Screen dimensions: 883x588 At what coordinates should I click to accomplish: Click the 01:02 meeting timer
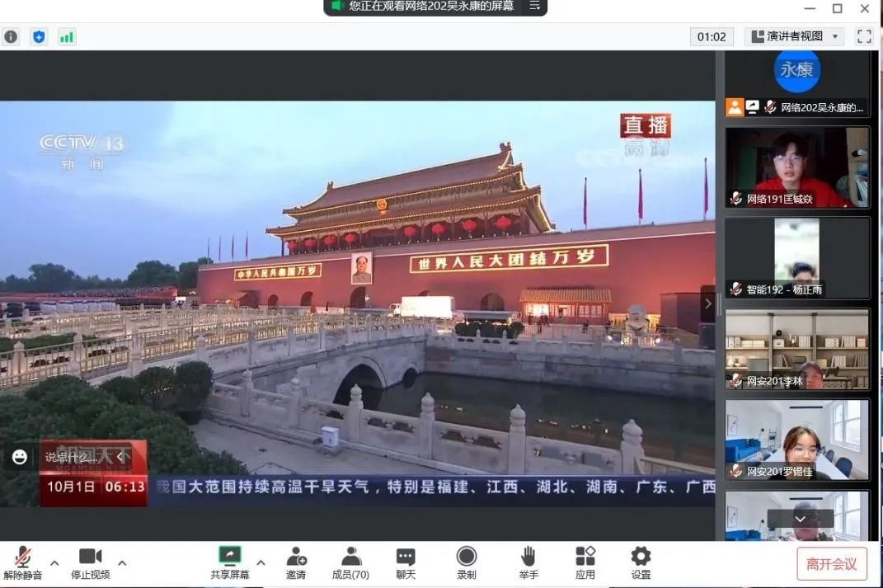(712, 36)
